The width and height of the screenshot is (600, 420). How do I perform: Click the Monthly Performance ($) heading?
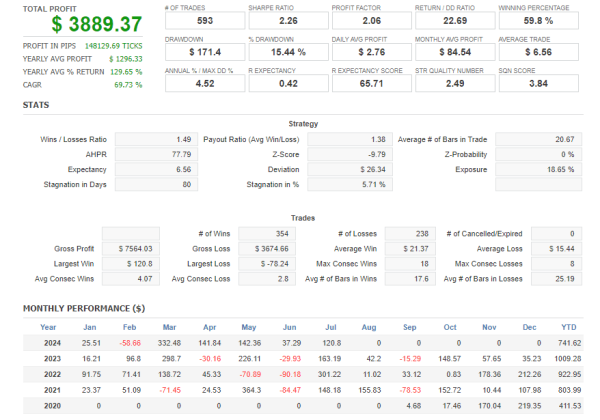click(x=84, y=309)
